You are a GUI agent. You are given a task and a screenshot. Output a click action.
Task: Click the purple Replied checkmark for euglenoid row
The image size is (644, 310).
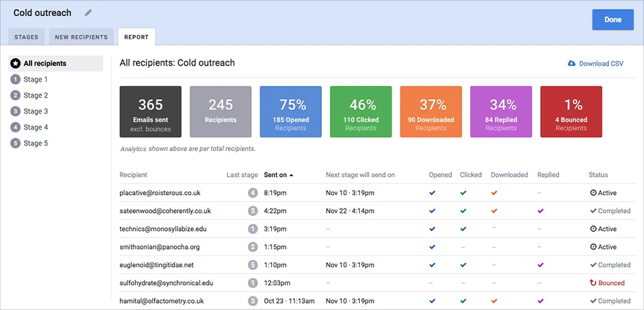540,265
